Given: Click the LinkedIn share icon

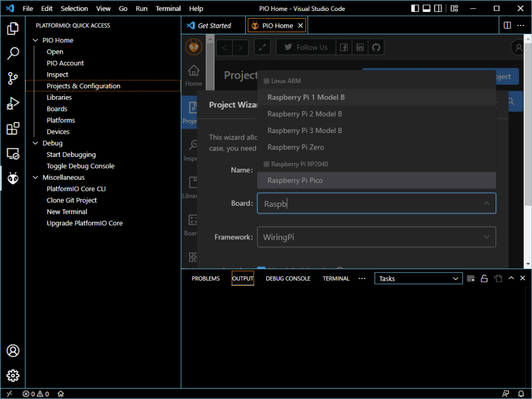Looking at the screenshot, I should click(x=359, y=47).
